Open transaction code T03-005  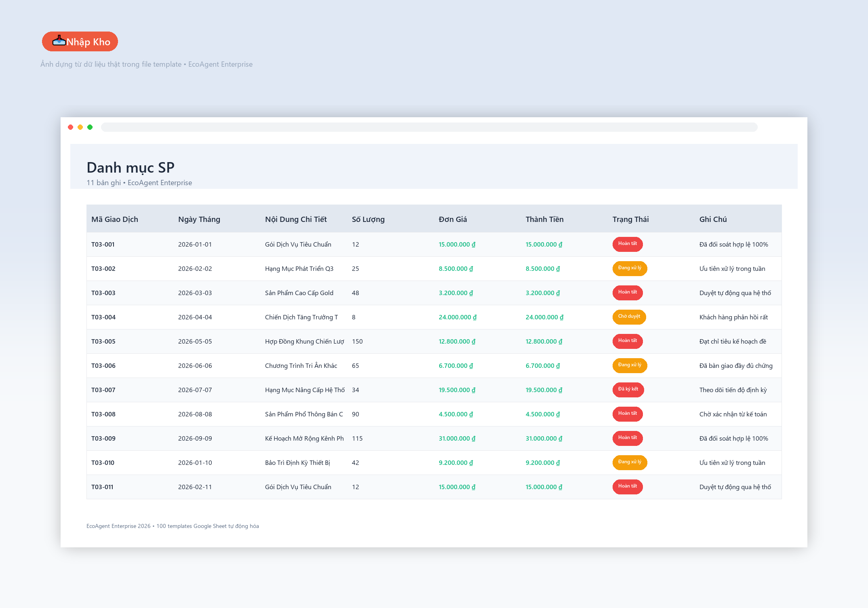103,342
